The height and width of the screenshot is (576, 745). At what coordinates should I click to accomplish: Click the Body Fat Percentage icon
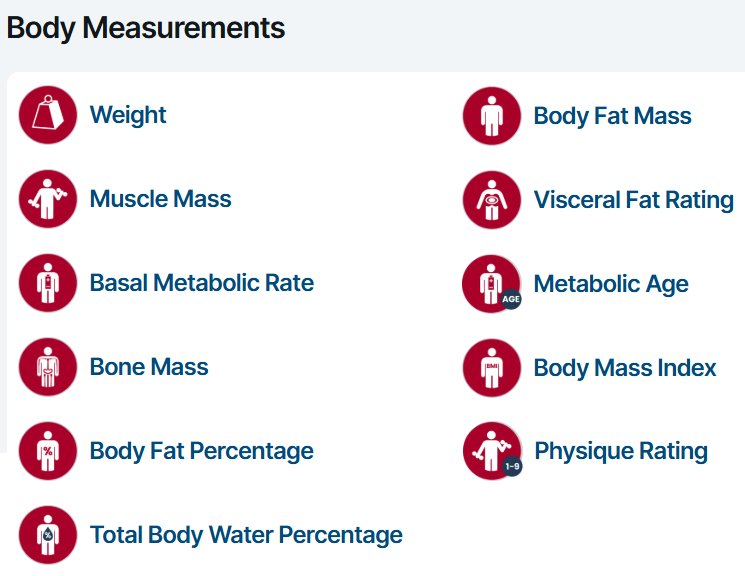point(47,451)
